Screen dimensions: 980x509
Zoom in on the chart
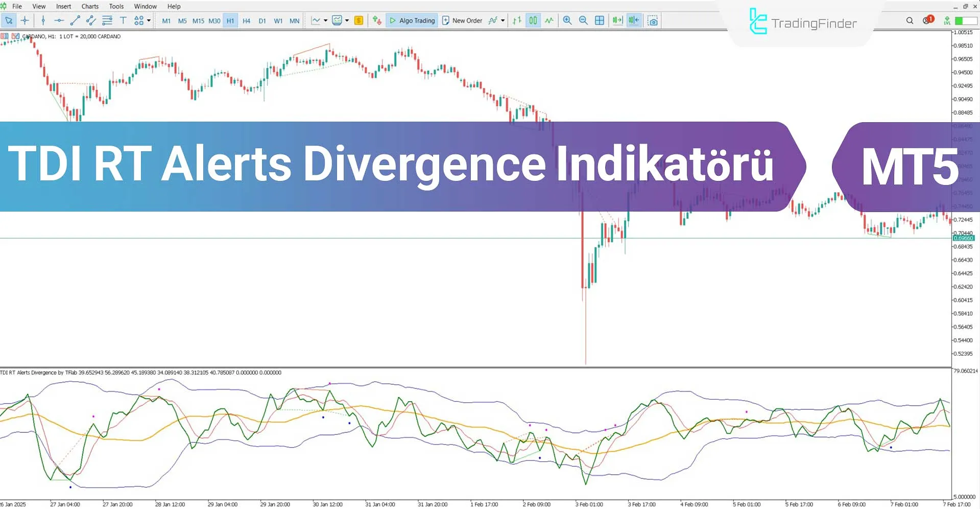tap(567, 20)
